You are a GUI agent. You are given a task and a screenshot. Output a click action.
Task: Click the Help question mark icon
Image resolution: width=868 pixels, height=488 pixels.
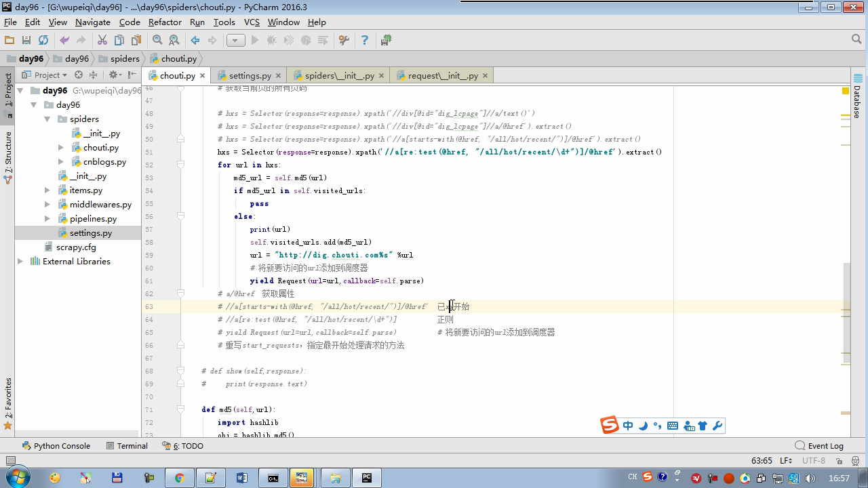pyautogui.click(x=365, y=41)
